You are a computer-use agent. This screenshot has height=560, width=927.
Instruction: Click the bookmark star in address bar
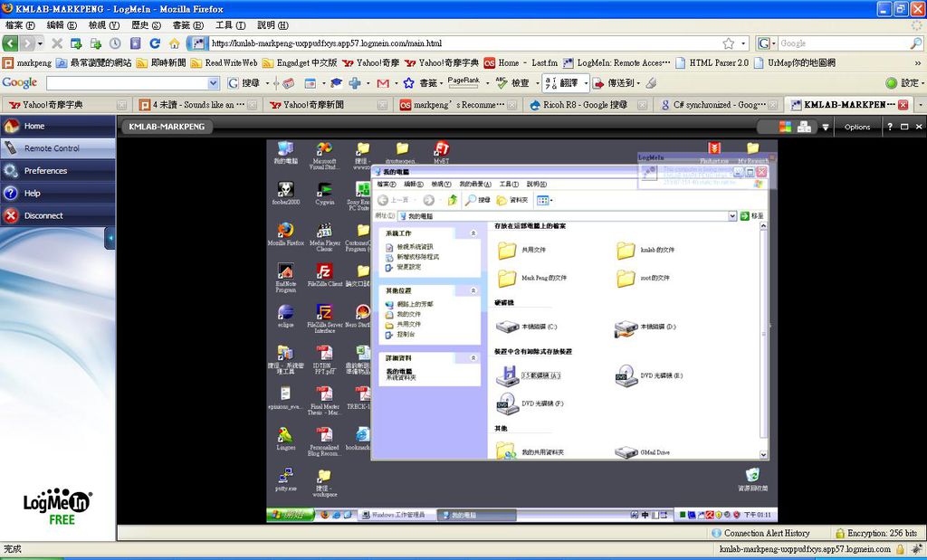tap(729, 43)
